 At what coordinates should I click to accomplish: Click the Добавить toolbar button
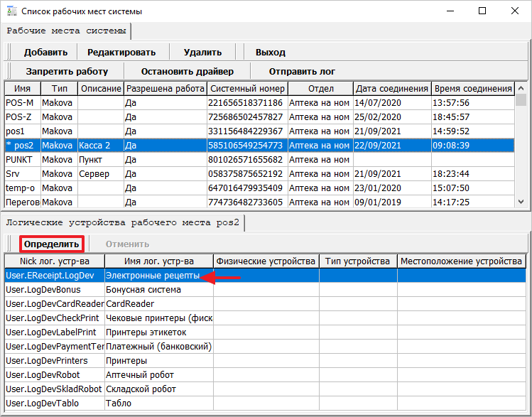[x=45, y=52]
